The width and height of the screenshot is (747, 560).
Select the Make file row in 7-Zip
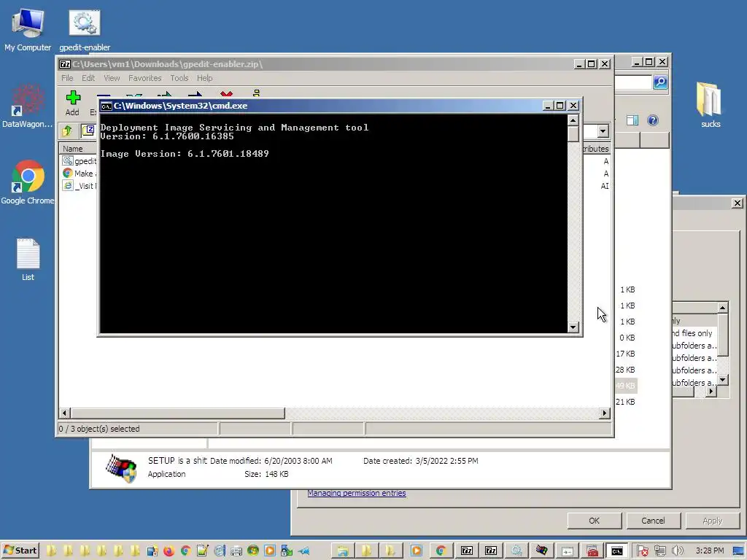80,174
